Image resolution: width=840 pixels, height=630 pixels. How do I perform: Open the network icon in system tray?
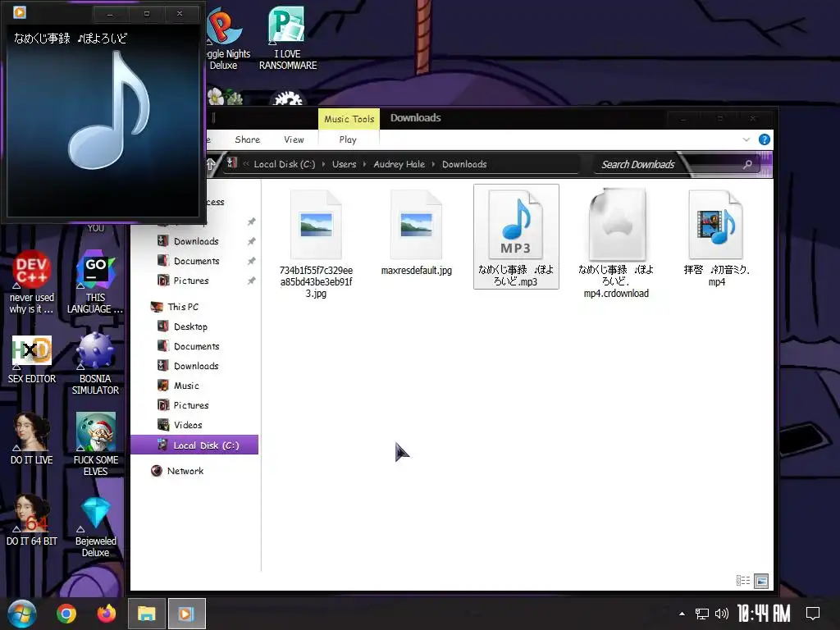[x=702, y=614]
